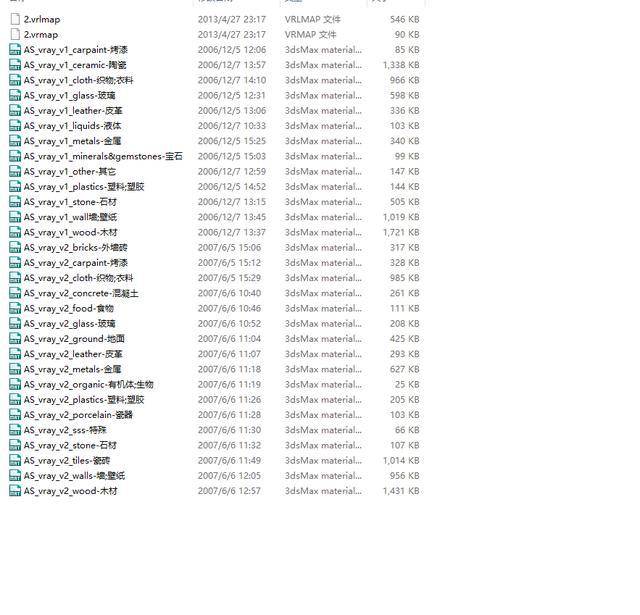Click the material icon of AS_vray_v2_ground
640x615 pixels.
(15, 339)
